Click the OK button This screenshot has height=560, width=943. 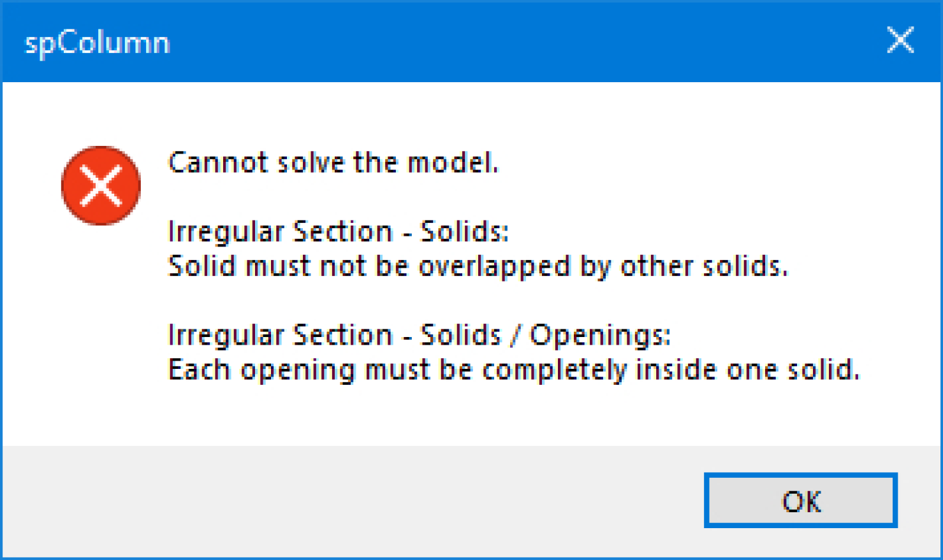[x=800, y=501]
